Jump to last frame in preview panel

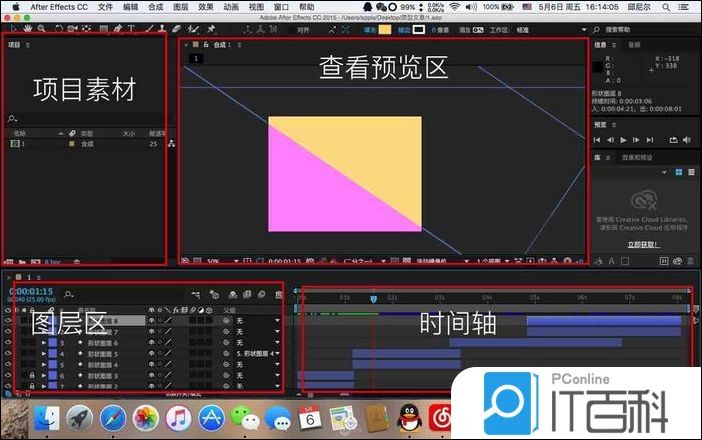click(651, 140)
